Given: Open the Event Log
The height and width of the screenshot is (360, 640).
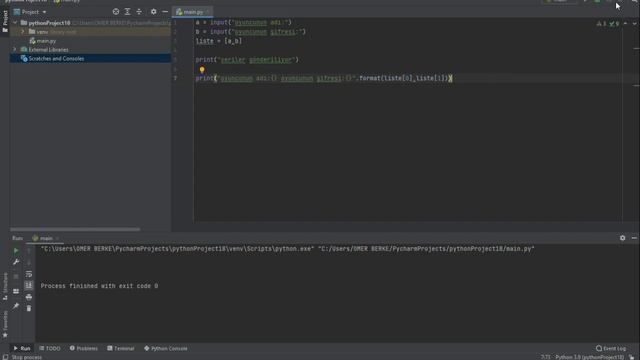Looking at the screenshot, I should (x=611, y=348).
